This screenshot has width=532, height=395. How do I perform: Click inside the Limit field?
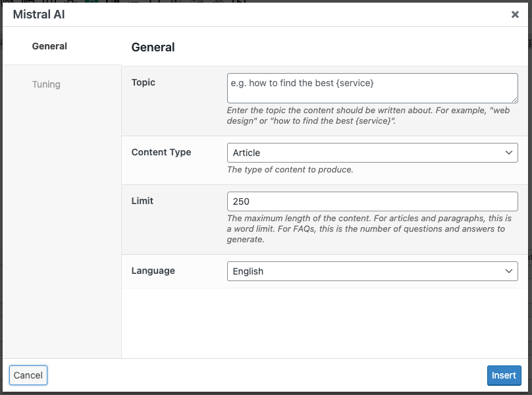[x=372, y=201]
